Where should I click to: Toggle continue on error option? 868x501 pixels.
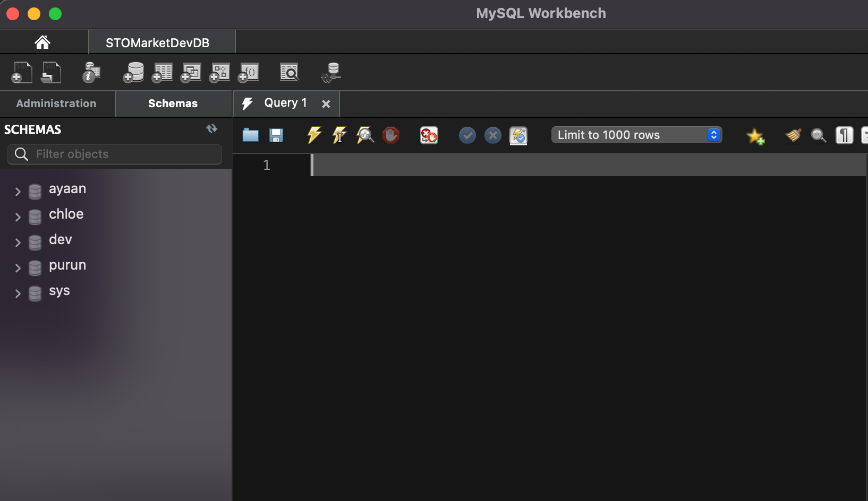tap(429, 135)
